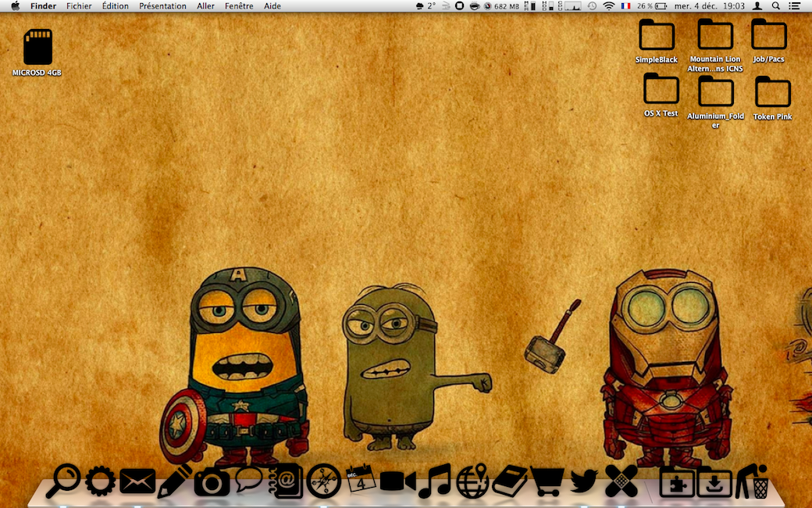Open the Fenêtre menu
812x508 pixels.
pyautogui.click(x=239, y=5)
